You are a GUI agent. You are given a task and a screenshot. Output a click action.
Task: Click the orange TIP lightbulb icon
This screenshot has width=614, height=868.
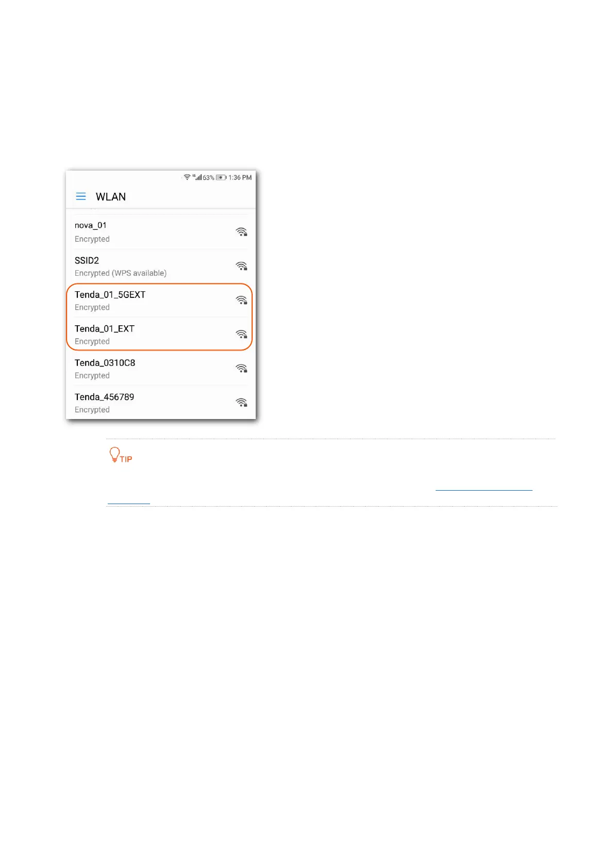tap(114, 454)
